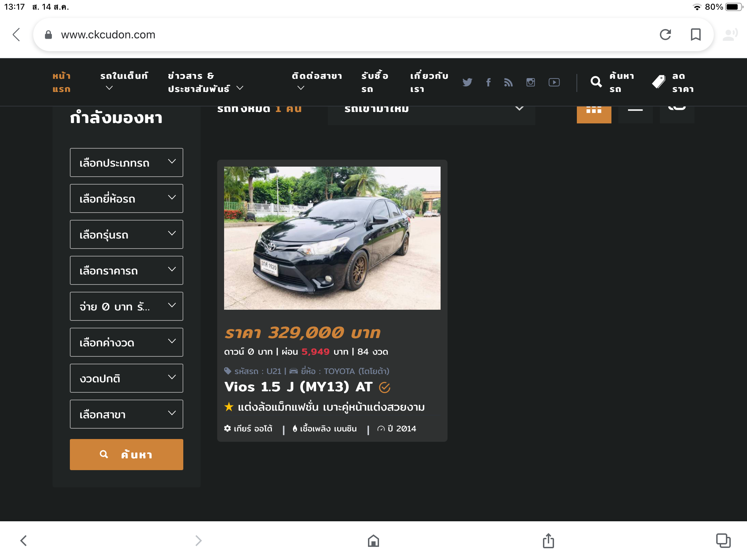The width and height of the screenshot is (747, 560).
Task: Tap the browser reload icon
Action: (665, 35)
